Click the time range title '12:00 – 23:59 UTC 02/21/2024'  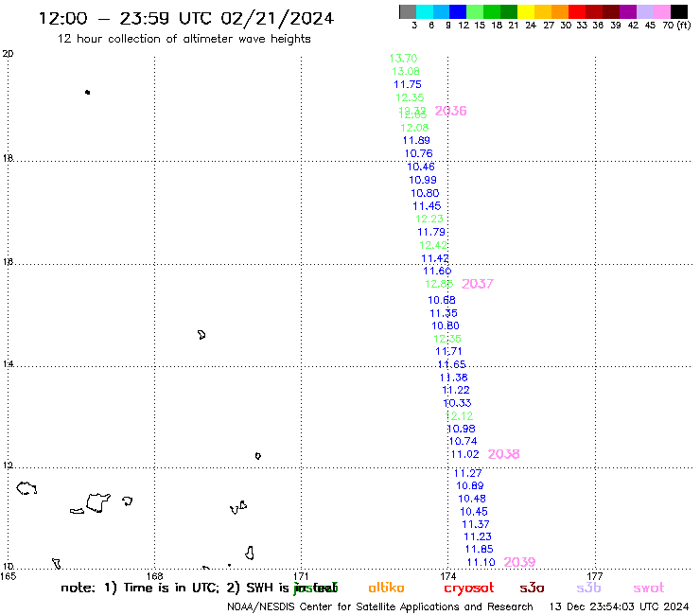[186, 19]
